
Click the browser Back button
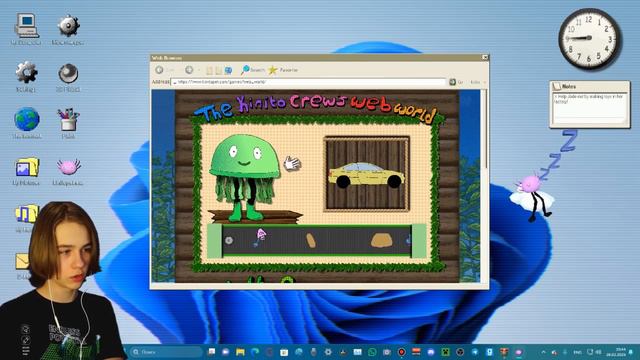(x=160, y=70)
